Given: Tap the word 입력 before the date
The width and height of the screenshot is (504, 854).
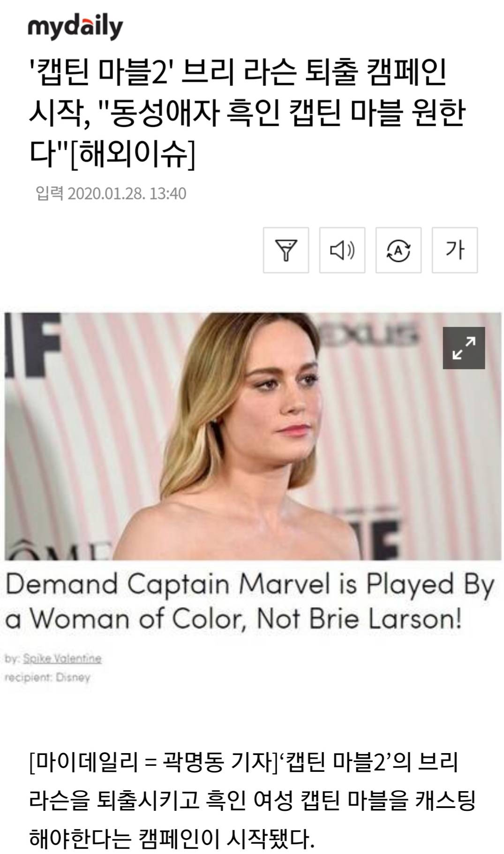Looking at the screenshot, I should tap(50, 193).
